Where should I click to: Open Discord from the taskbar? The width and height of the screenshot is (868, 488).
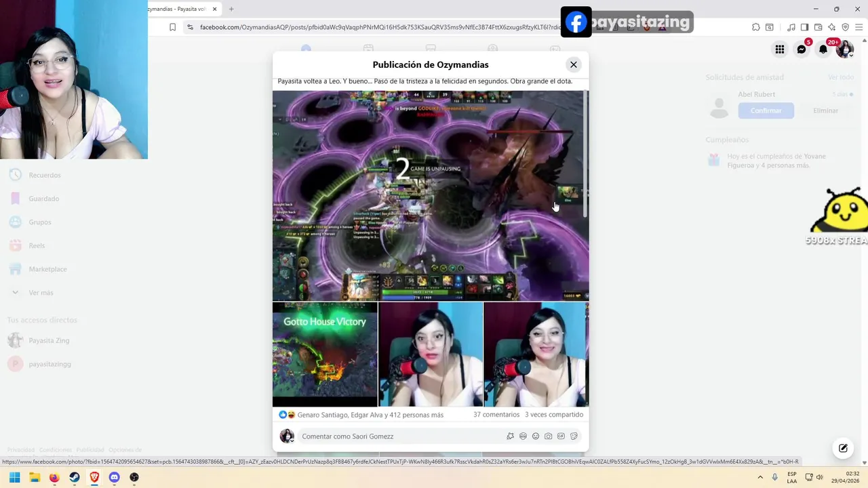tap(114, 477)
